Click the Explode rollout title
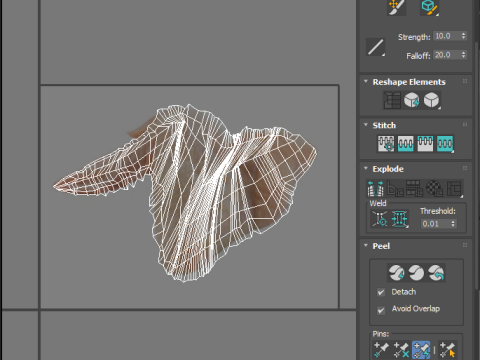This screenshot has width=480, height=360. (388, 169)
